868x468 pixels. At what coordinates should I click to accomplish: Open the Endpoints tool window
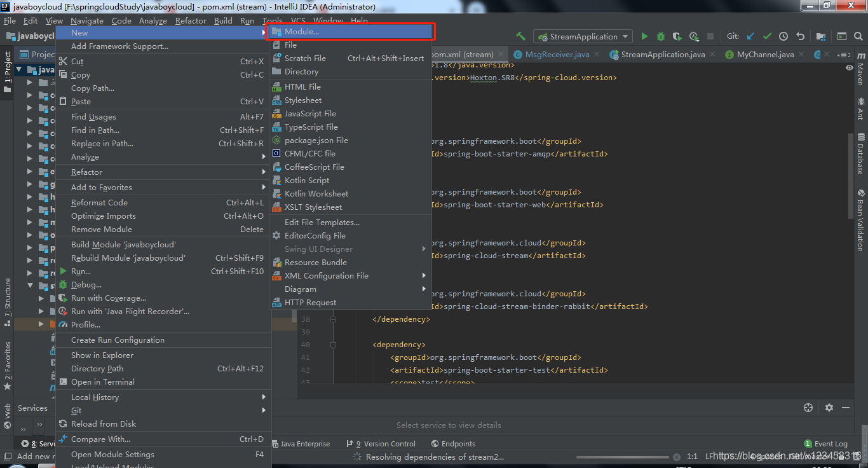coord(453,444)
